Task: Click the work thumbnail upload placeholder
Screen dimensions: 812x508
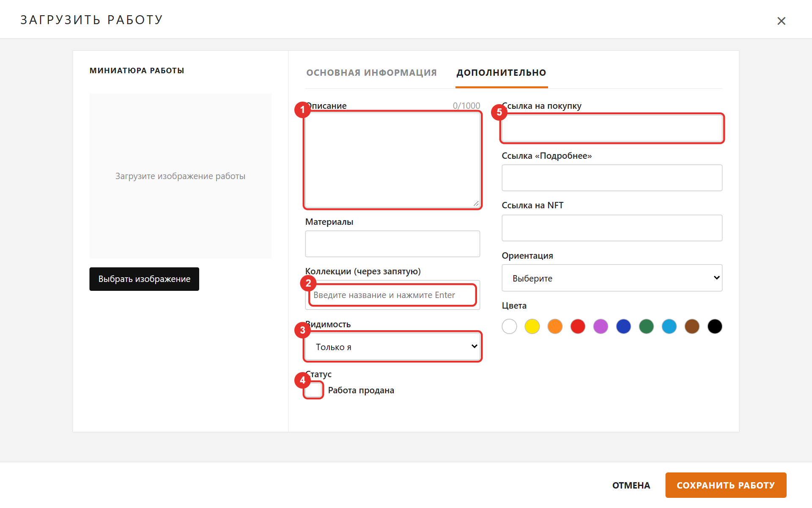Action: [x=180, y=176]
